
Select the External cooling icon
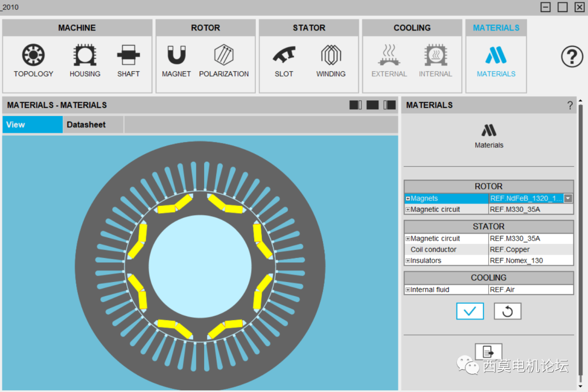tap(389, 60)
